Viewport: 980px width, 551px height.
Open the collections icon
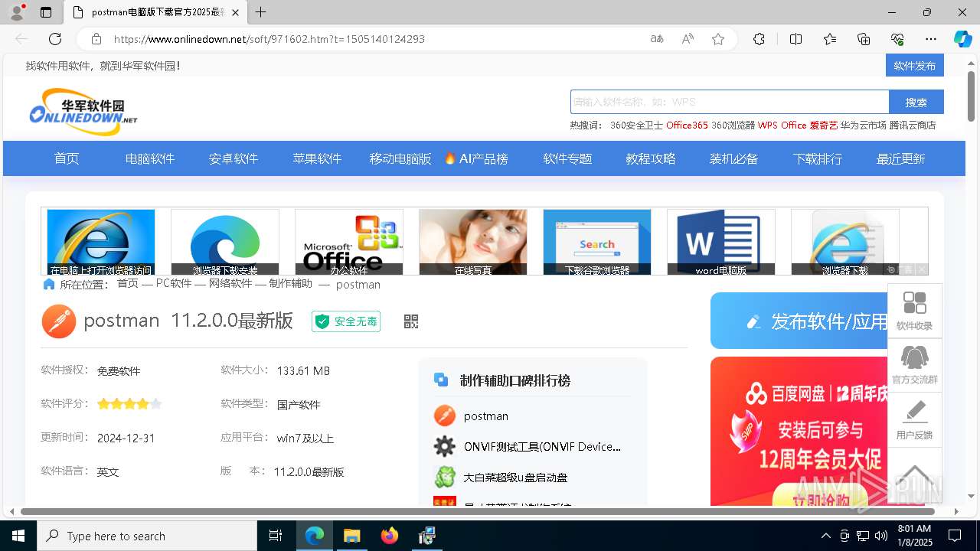coord(864,39)
